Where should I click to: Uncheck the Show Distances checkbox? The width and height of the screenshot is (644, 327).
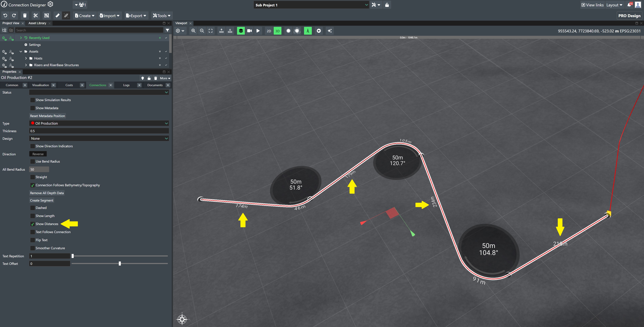coord(33,224)
